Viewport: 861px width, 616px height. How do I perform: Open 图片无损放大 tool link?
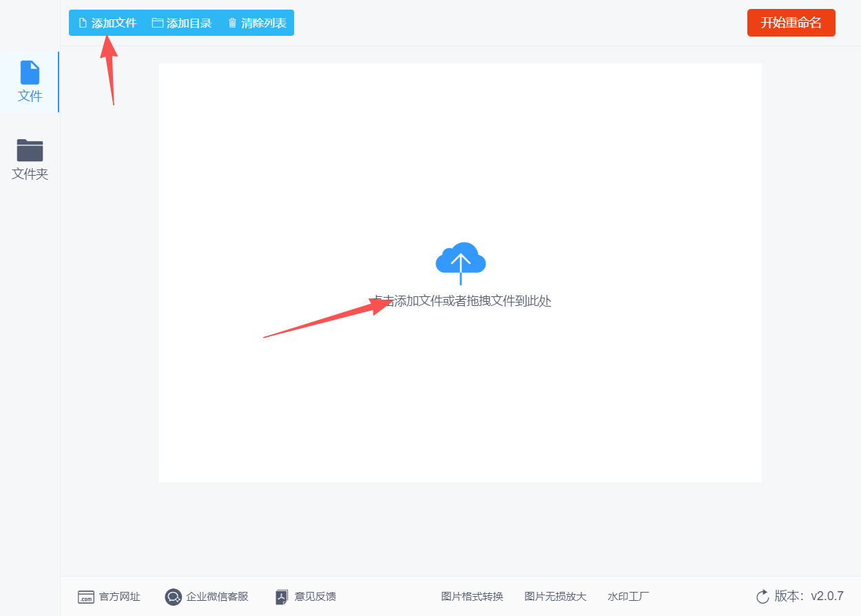[556, 597]
